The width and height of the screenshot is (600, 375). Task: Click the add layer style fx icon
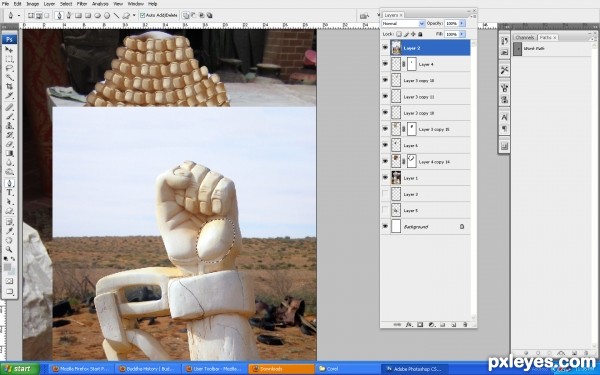coord(408,324)
